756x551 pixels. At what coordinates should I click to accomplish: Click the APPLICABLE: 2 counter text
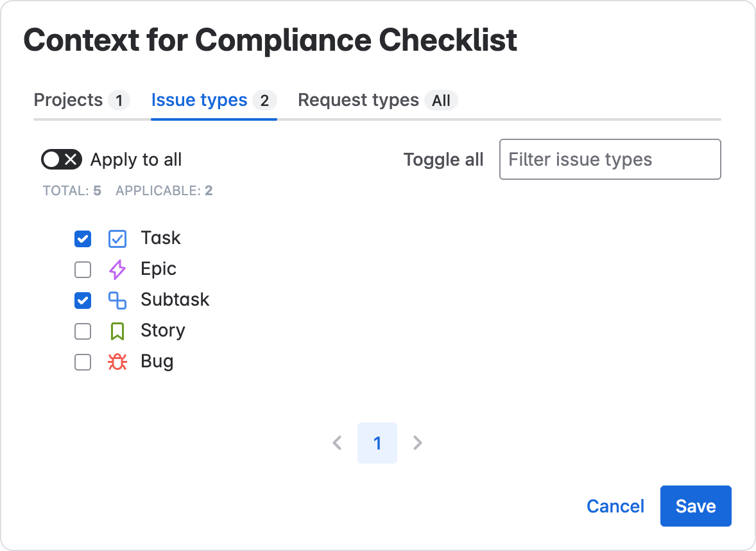point(164,191)
